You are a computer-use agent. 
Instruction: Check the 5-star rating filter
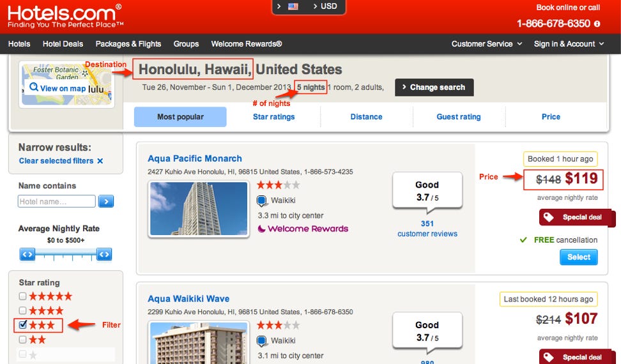[22, 296]
